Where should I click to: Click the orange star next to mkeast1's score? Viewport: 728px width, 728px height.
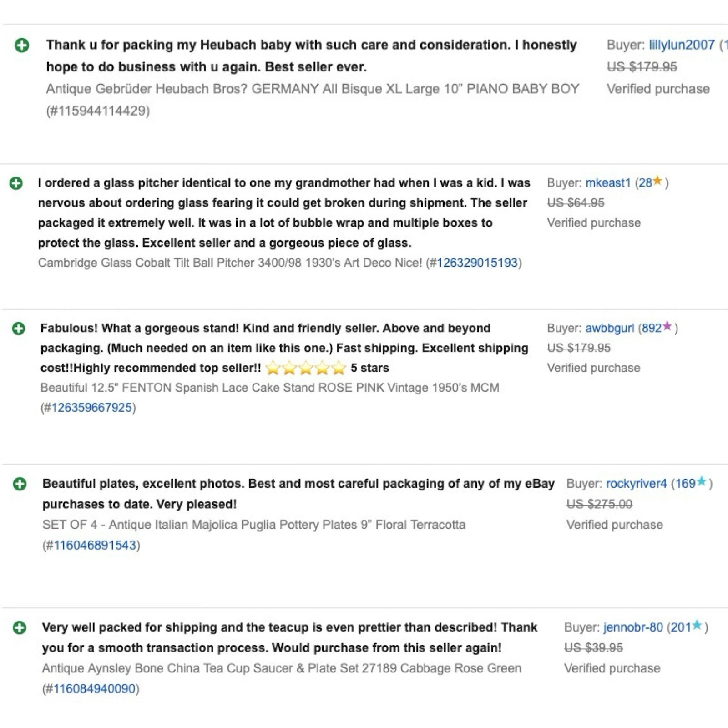(657, 181)
